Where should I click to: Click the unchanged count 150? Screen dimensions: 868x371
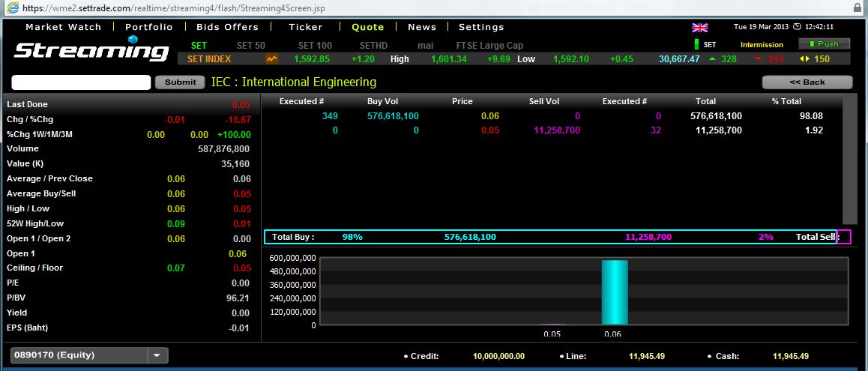822,58
